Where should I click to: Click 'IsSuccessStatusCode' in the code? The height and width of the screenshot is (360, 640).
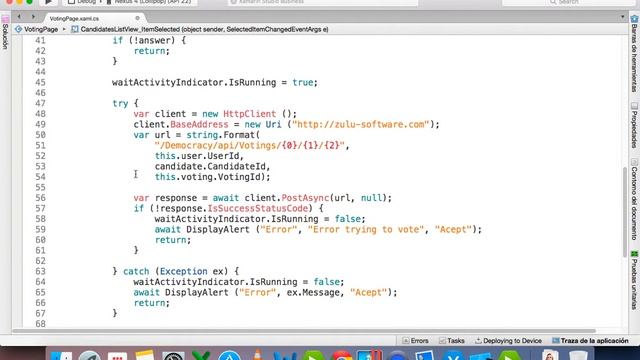click(x=258, y=209)
